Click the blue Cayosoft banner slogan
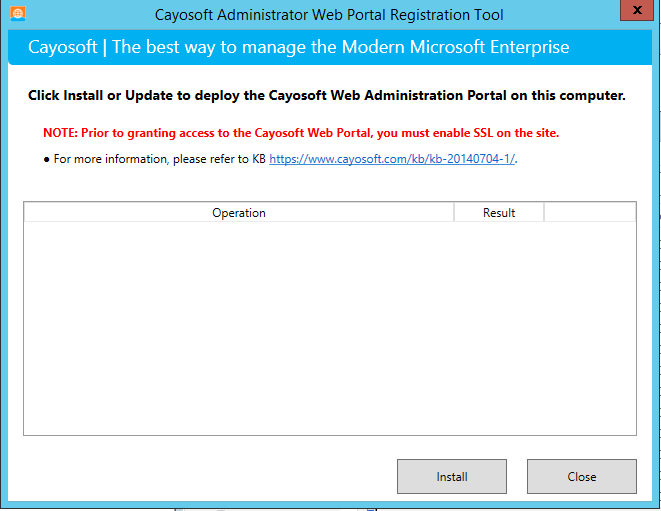Viewport: 661px width, 511px height. pos(298,47)
